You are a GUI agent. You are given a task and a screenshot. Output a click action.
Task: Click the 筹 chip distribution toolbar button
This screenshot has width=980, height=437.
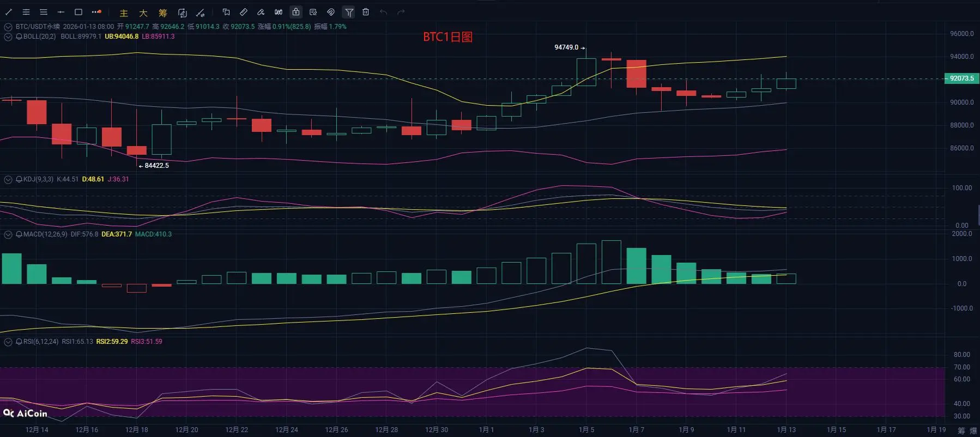click(163, 13)
